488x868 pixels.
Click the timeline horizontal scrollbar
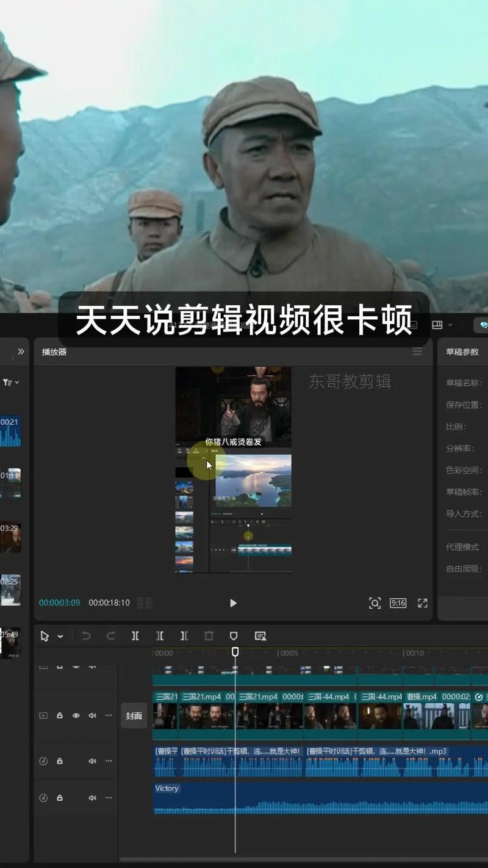click(x=303, y=859)
